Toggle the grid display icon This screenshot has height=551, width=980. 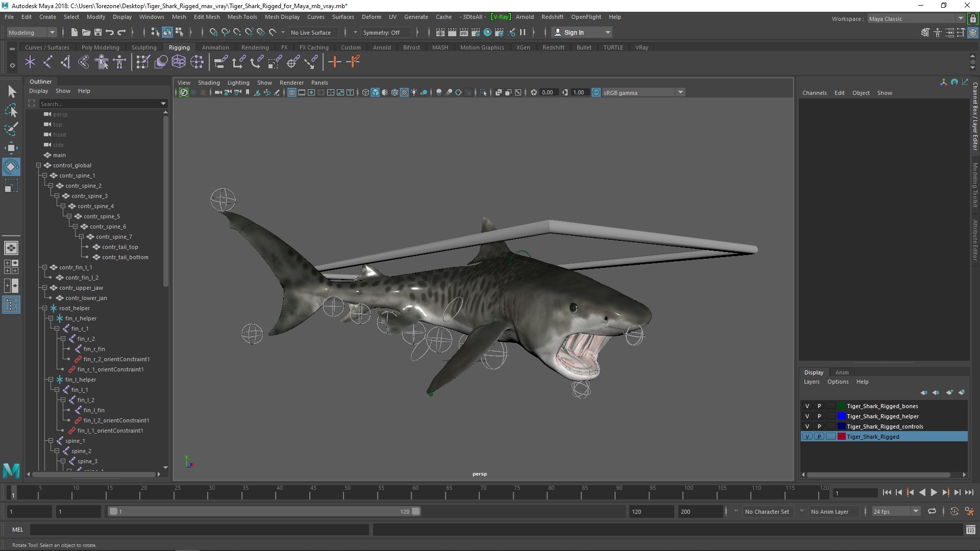[291, 93]
